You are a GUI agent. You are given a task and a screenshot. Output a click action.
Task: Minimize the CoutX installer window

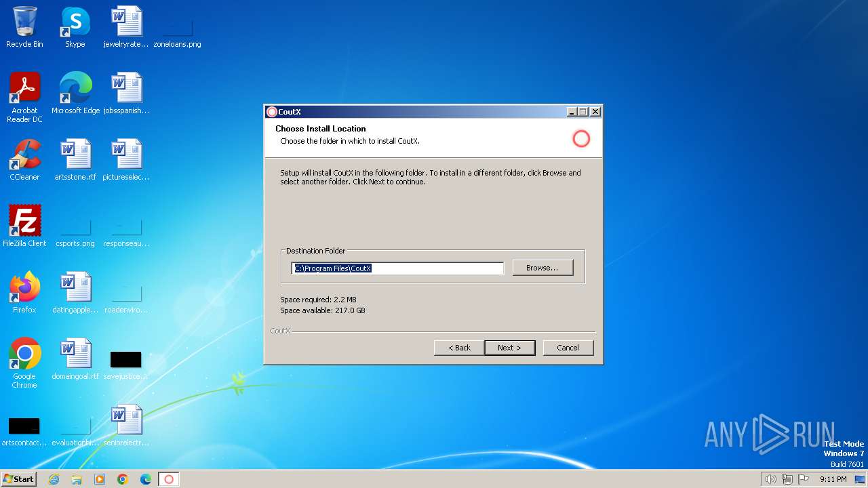coord(572,112)
